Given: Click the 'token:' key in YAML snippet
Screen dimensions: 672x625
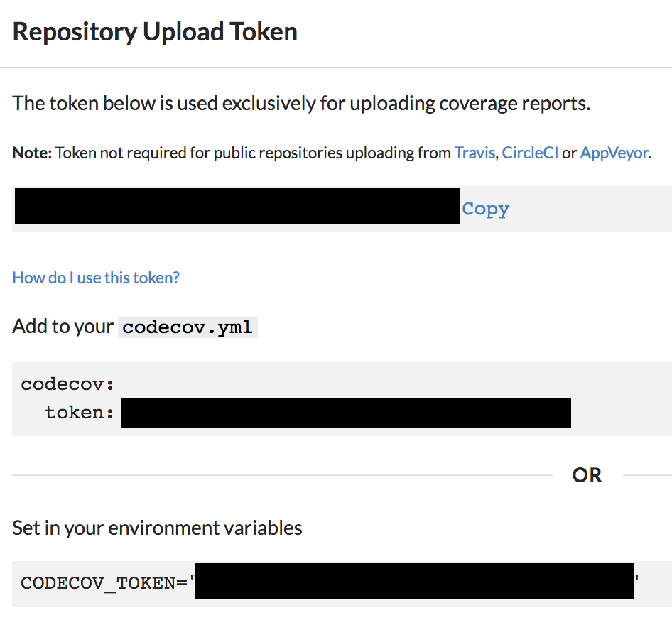Looking at the screenshot, I should (80, 413).
